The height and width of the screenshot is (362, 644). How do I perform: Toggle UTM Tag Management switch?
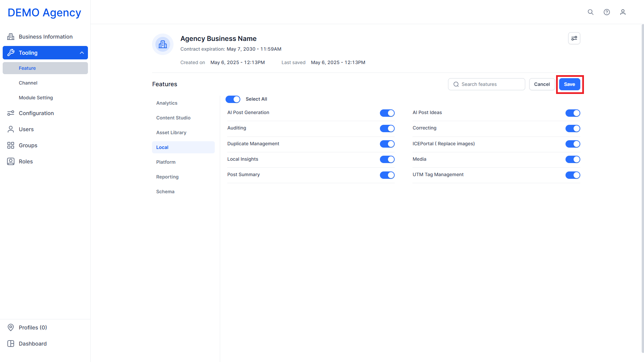[573, 175]
